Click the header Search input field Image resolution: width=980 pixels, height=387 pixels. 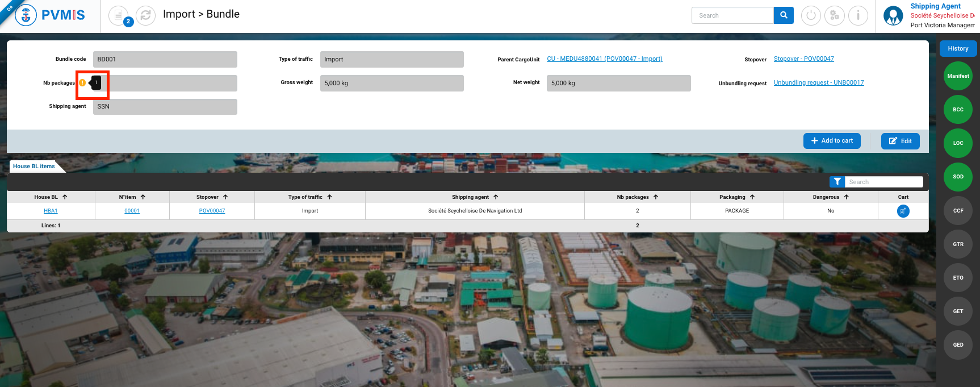tap(732, 15)
